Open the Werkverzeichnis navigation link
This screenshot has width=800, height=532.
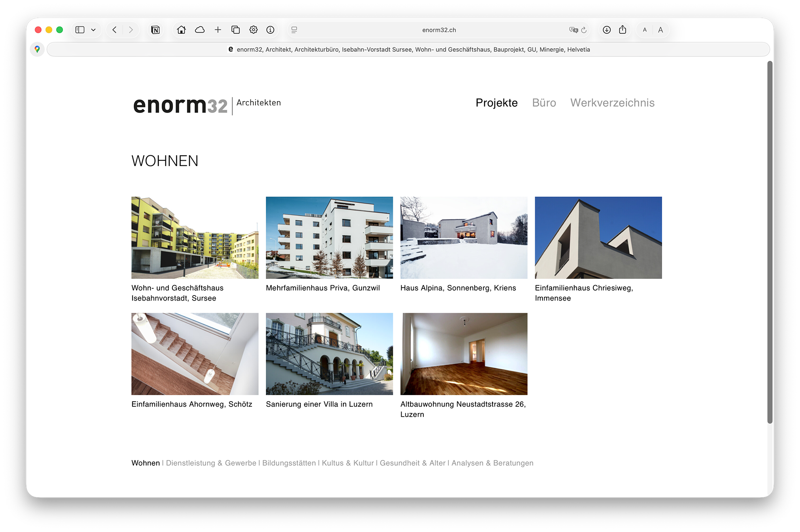click(x=612, y=103)
